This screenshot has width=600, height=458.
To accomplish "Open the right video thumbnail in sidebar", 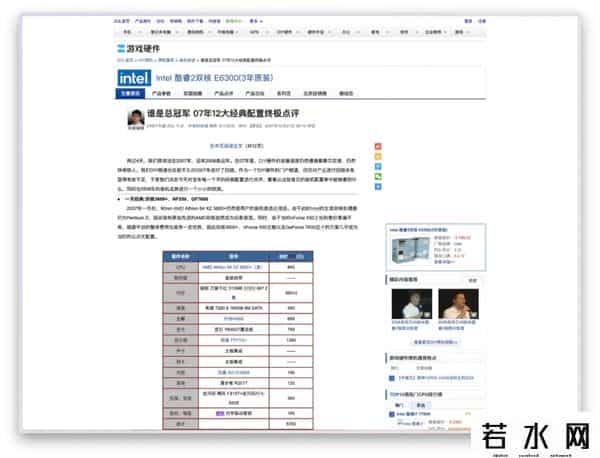I will pyautogui.click(x=458, y=304).
